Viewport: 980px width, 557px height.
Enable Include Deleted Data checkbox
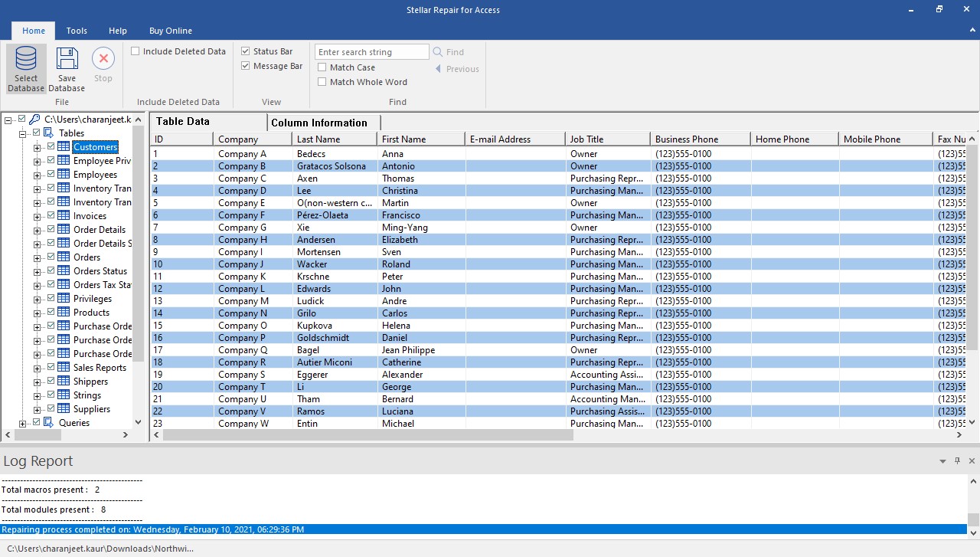[135, 51]
